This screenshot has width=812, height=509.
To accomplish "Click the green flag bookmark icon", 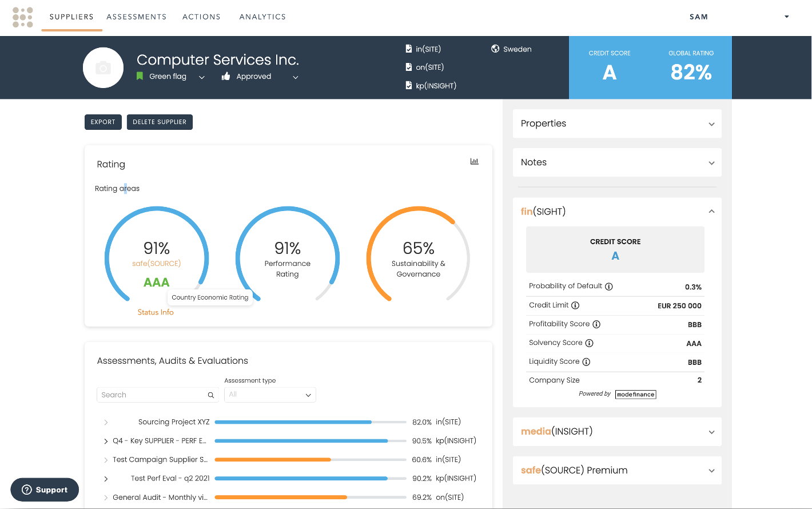I will click(x=140, y=76).
